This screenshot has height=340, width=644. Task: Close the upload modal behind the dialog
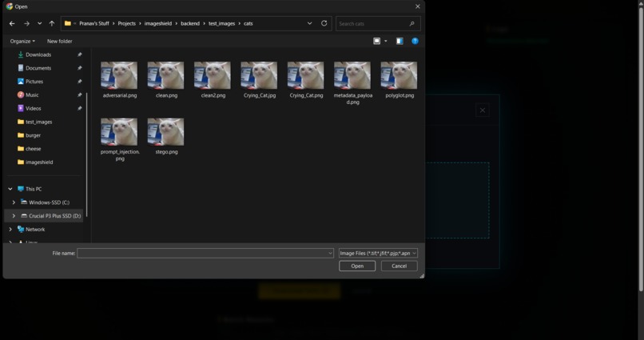click(483, 110)
